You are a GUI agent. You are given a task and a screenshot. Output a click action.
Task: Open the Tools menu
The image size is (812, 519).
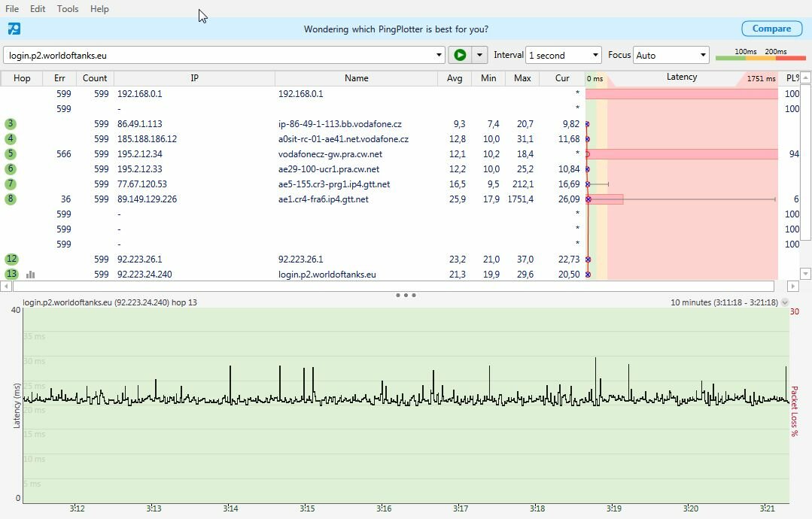point(68,9)
